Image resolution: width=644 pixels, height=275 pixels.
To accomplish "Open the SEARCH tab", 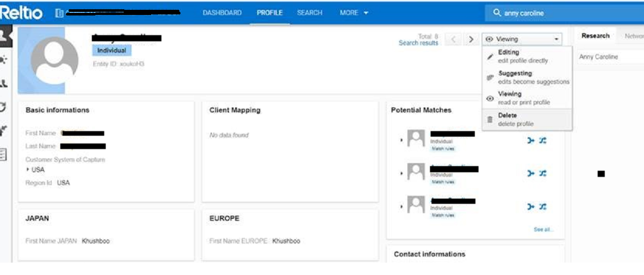I will pos(309,13).
